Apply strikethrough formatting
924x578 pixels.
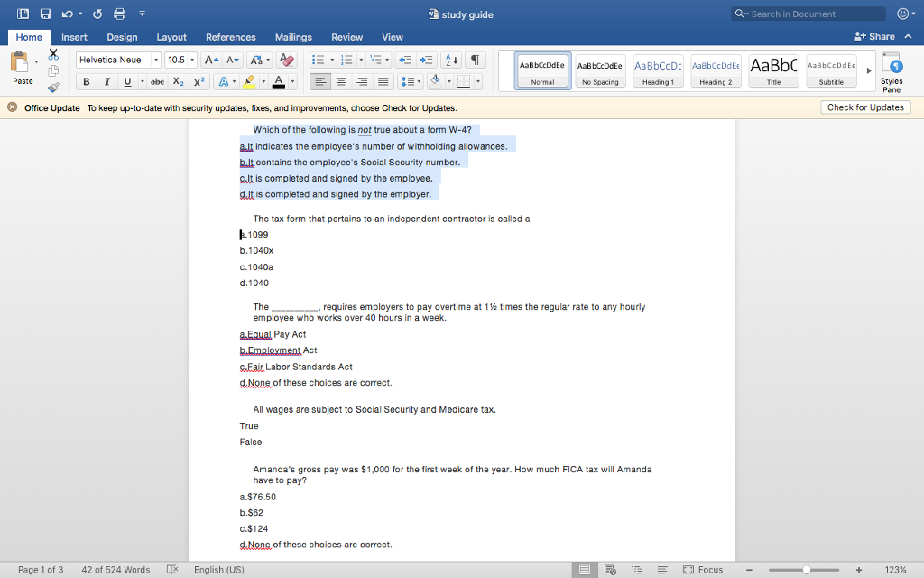point(157,82)
